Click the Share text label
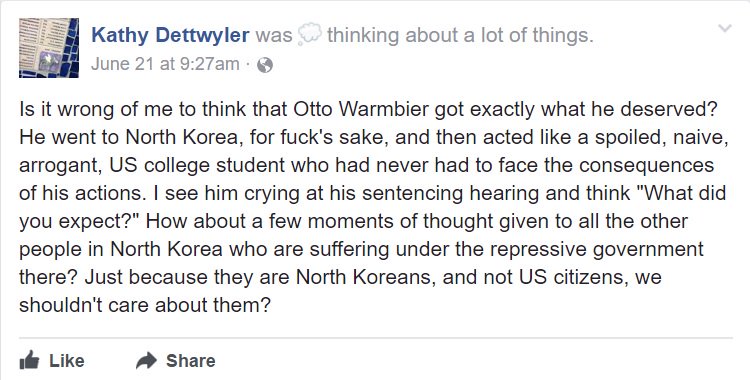The width and height of the screenshot is (750, 380). (190, 360)
